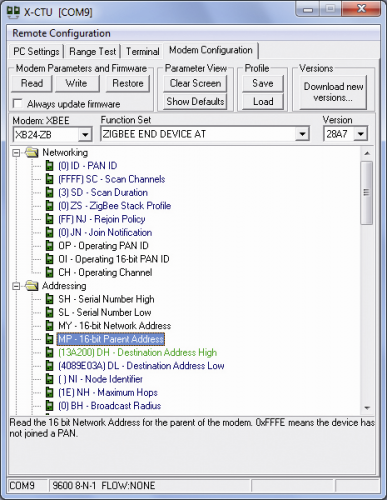This screenshot has width=387, height=500.
Task: Click the chip icon beside JN - Join Notification
Action: click(x=49, y=232)
